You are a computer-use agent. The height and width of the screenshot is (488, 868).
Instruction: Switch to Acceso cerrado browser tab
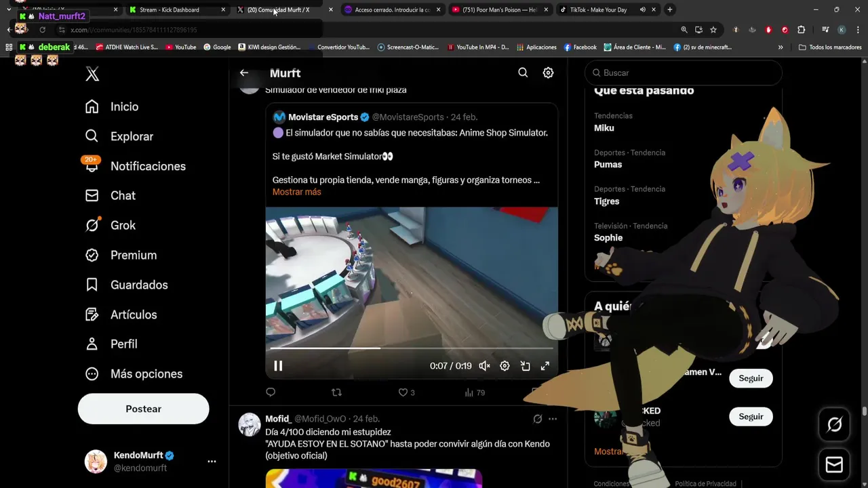(392, 9)
